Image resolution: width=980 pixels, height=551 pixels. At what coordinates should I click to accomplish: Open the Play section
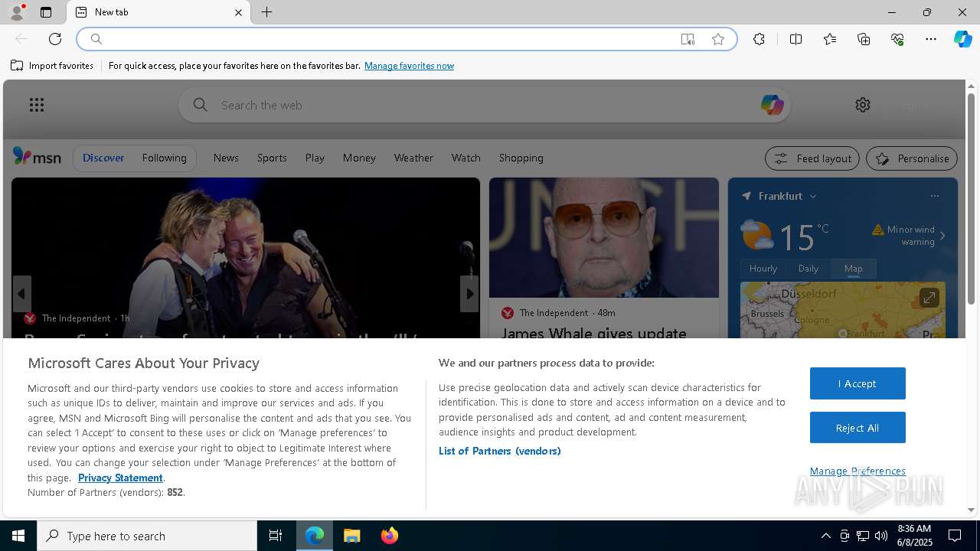coord(315,158)
